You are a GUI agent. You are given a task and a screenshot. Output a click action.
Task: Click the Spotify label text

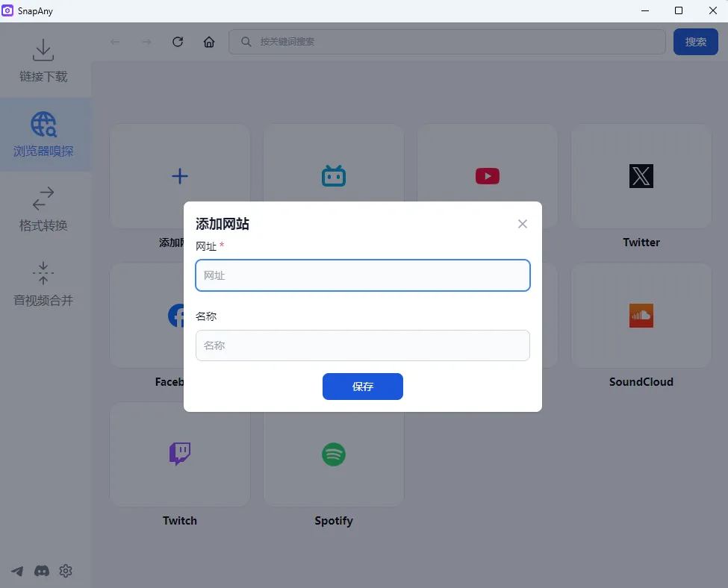click(333, 521)
